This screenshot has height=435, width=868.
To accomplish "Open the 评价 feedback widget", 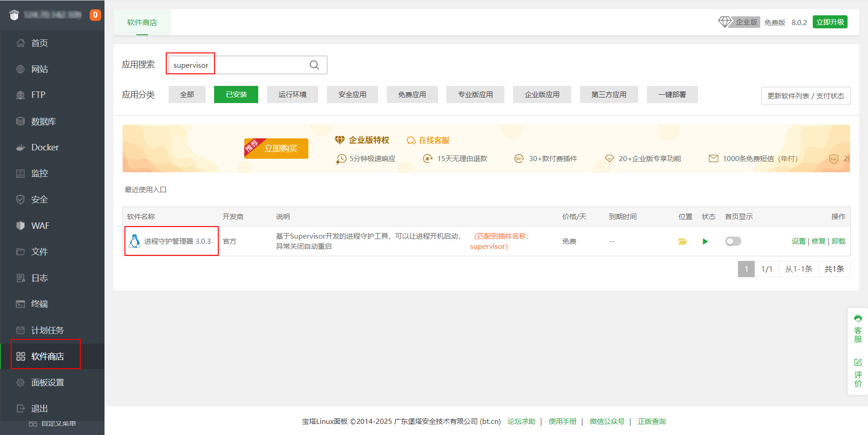I will [x=857, y=373].
